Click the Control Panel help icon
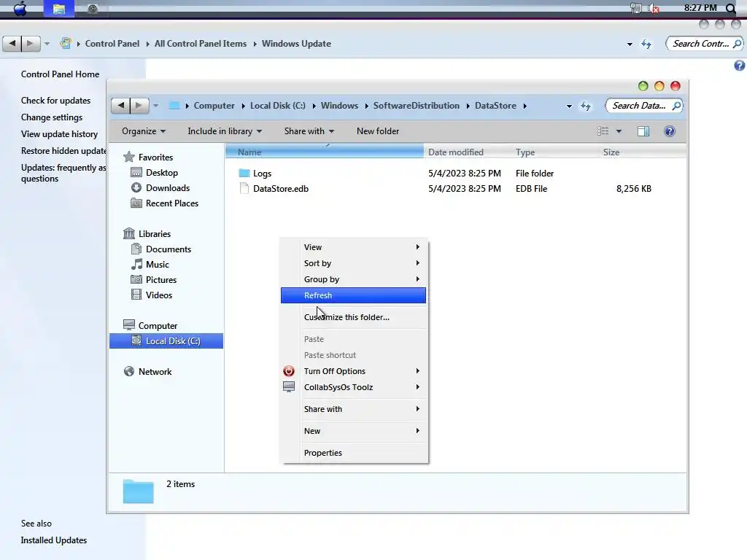Screen dimensions: 747x560 [x=740, y=66]
